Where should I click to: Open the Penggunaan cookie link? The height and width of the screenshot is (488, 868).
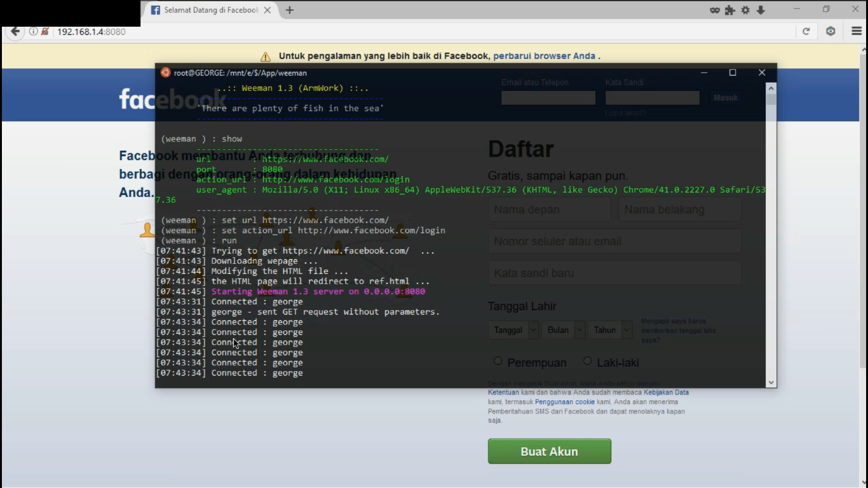pos(565,402)
